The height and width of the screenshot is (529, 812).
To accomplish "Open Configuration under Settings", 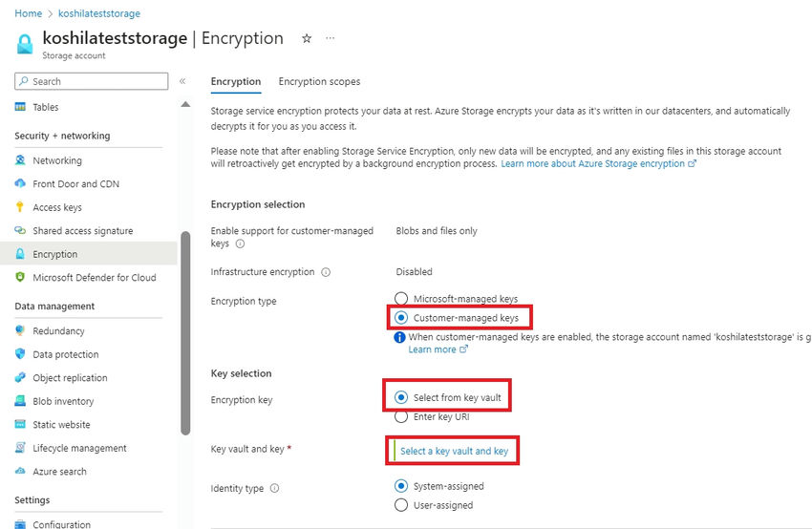I will point(61,524).
